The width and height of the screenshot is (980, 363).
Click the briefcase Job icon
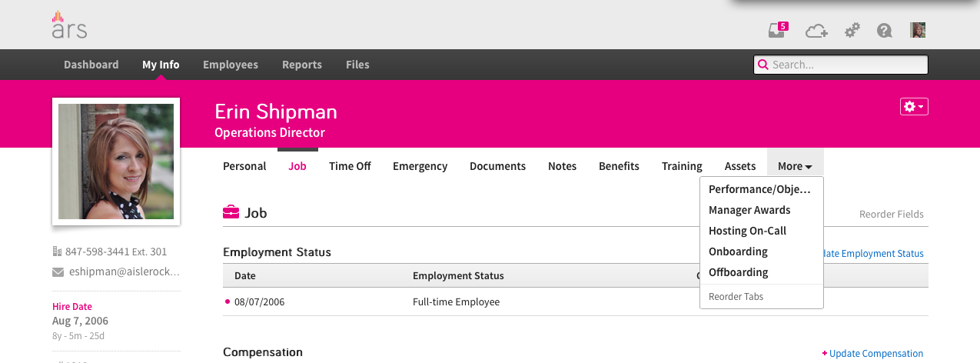pyautogui.click(x=231, y=212)
